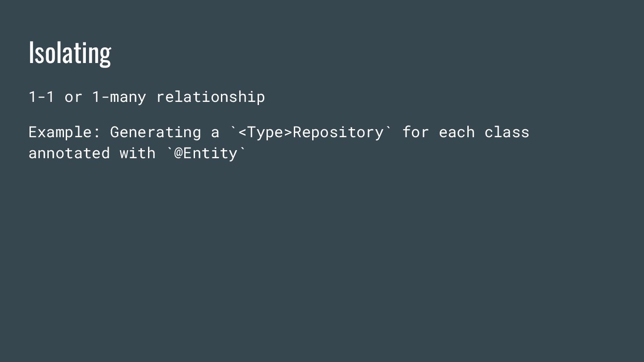Viewport: 644px width, 362px height.
Task: Click the word 'relationship' in the first line
Action: coord(210,97)
